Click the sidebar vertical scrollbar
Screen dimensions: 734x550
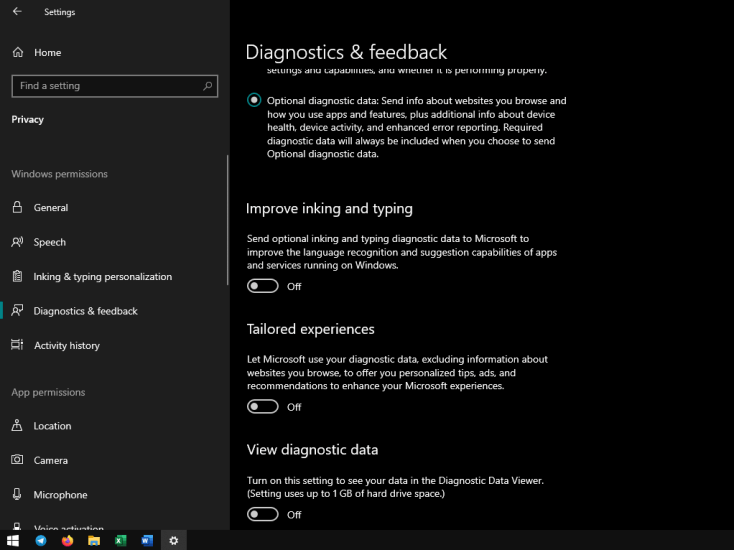click(228, 220)
